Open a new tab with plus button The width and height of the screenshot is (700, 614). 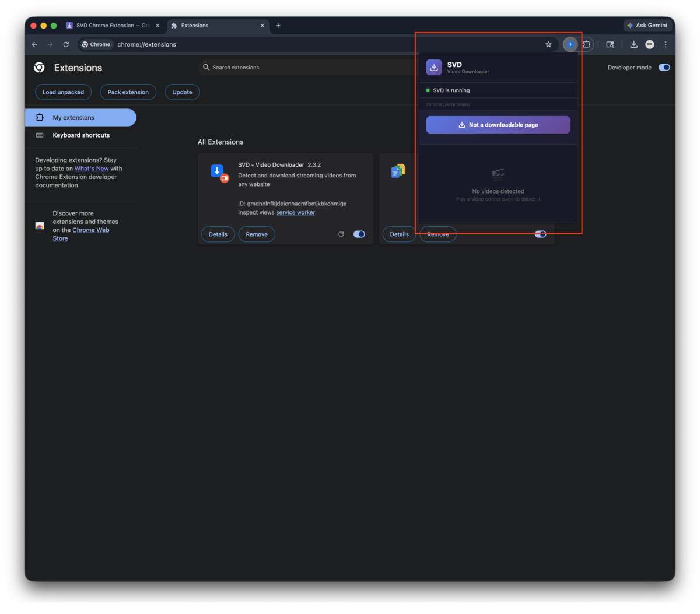(x=278, y=26)
